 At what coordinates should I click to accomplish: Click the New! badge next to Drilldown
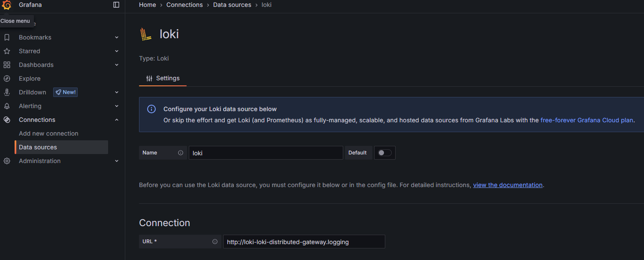tap(65, 92)
